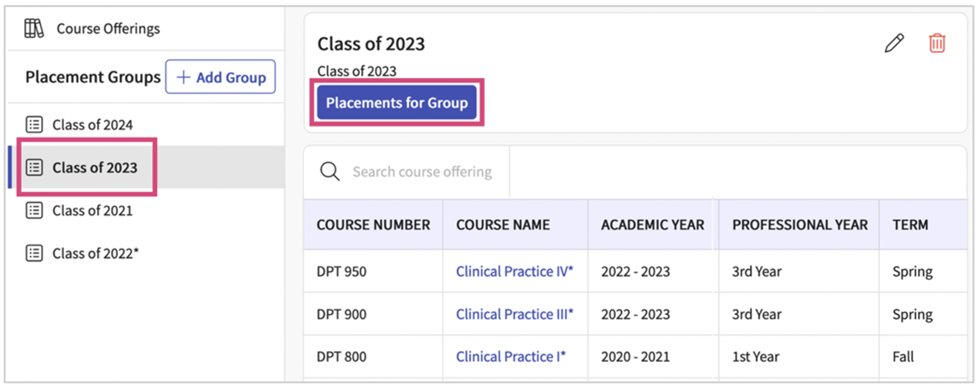Open Clinical Practice III* course link
The height and width of the screenshot is (387, 980).
point(514,314)
